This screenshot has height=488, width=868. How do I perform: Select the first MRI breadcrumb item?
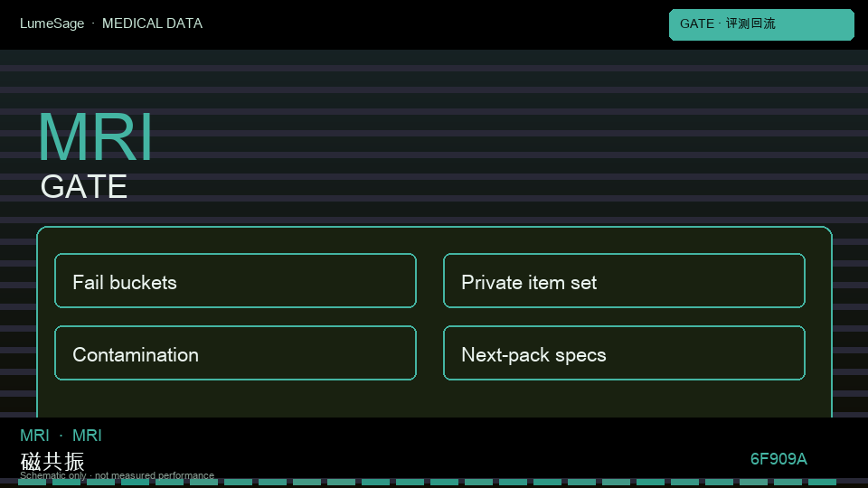(x=34, y=436)
